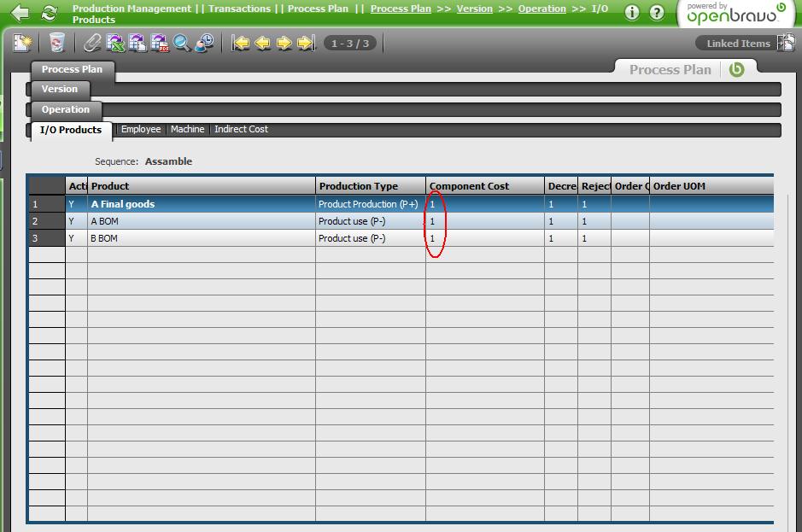Click the delete record trash icon

(56, 43)
